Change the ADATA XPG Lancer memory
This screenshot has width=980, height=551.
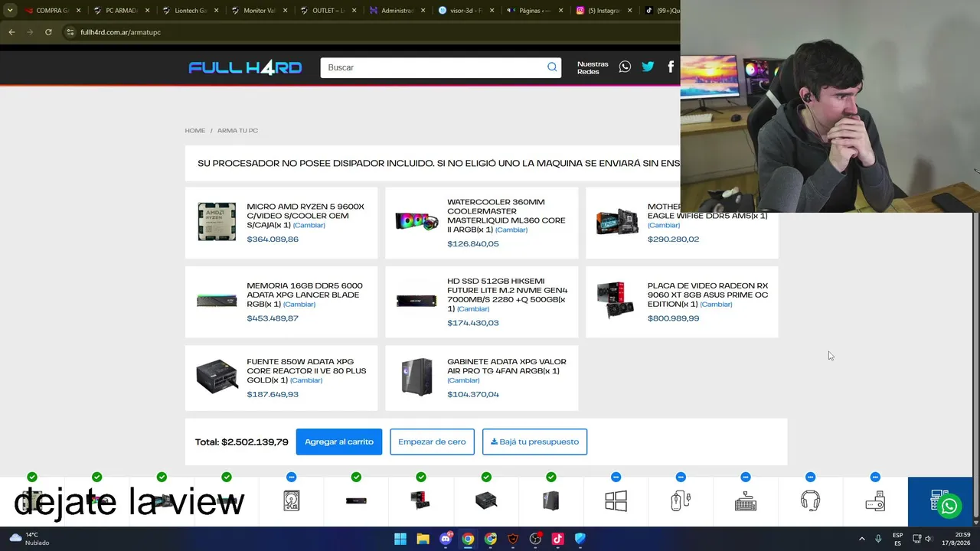pyautogui.click(x=299, y=305)
